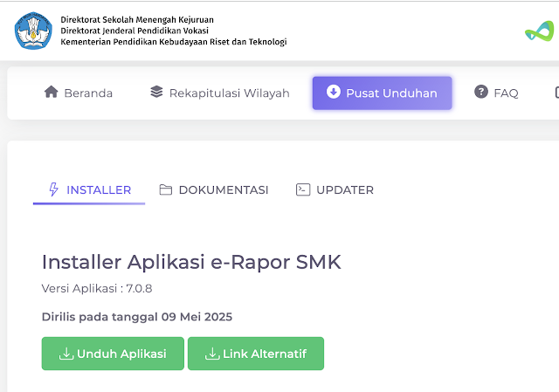Click the question mark icon beside FAQ
Image resolution: width=559 pixels, height=392 pixels.
[x=481, y=92]
